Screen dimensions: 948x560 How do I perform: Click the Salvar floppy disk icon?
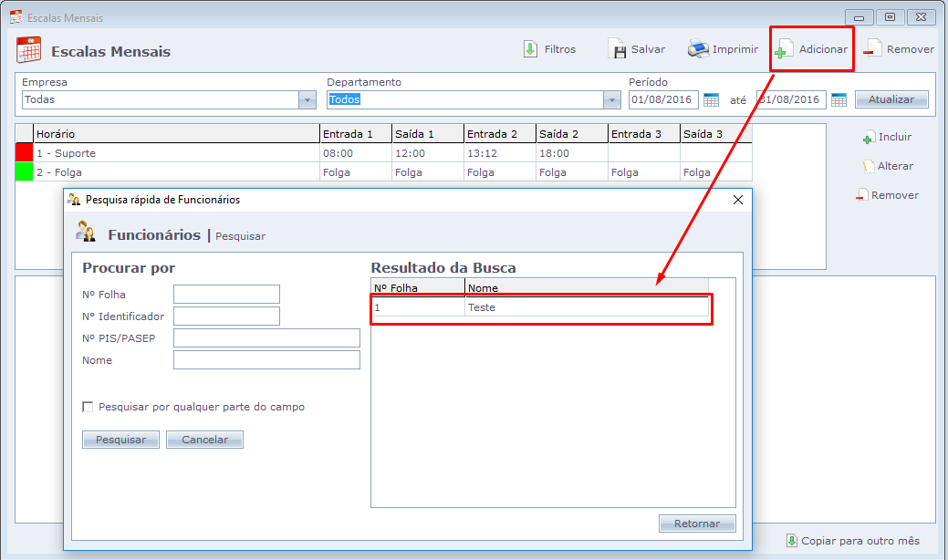[617, 49]
